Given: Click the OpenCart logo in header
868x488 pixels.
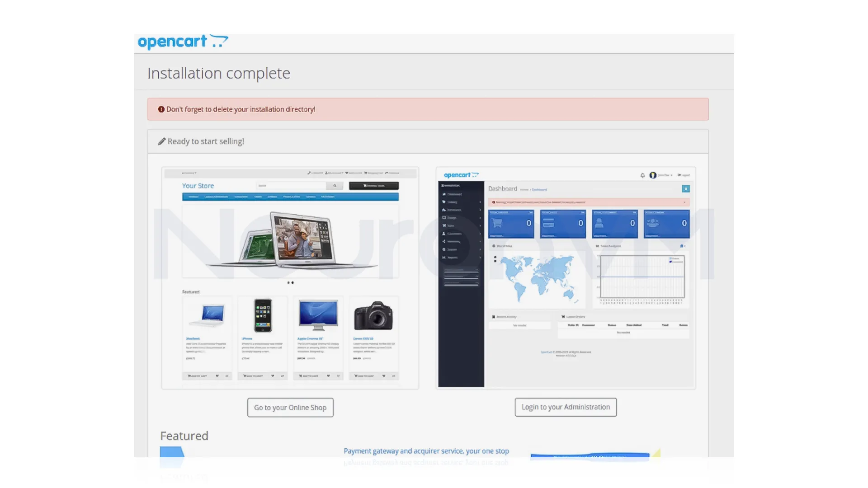Looking at the screenshot, I should coord(183,42).
